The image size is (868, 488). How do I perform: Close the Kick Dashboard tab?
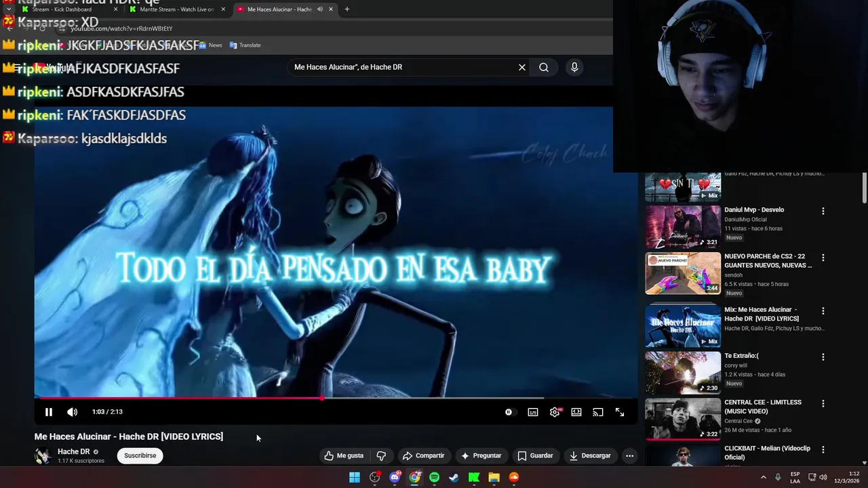point(115,9)
